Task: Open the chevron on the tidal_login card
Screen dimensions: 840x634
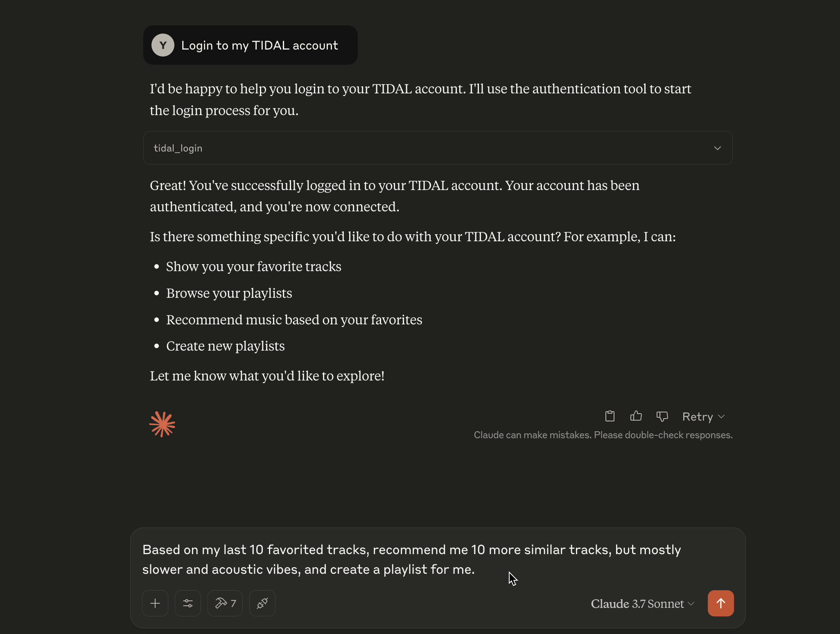Action: tap(717, 148)
